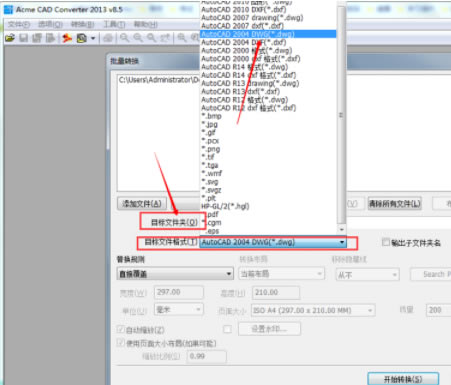This screenshot has height=385, width=451.
Task: Pick the *.tga output format
Action: 268,165
